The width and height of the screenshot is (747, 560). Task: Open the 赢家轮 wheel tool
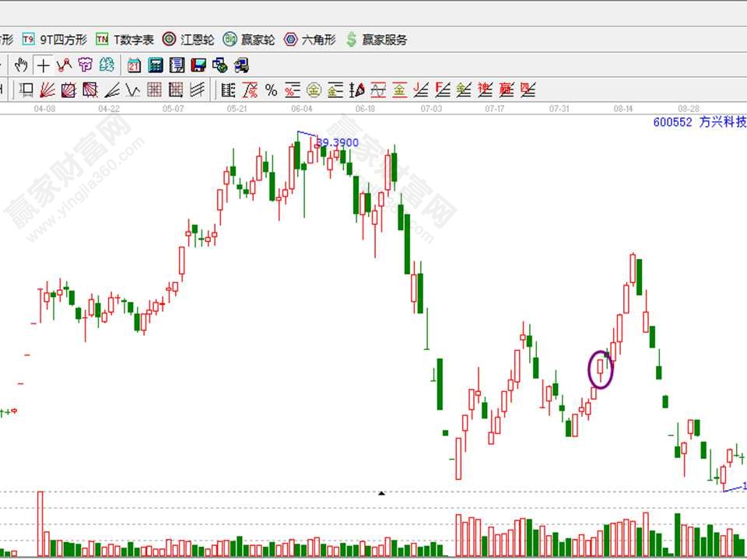point(249,39)
